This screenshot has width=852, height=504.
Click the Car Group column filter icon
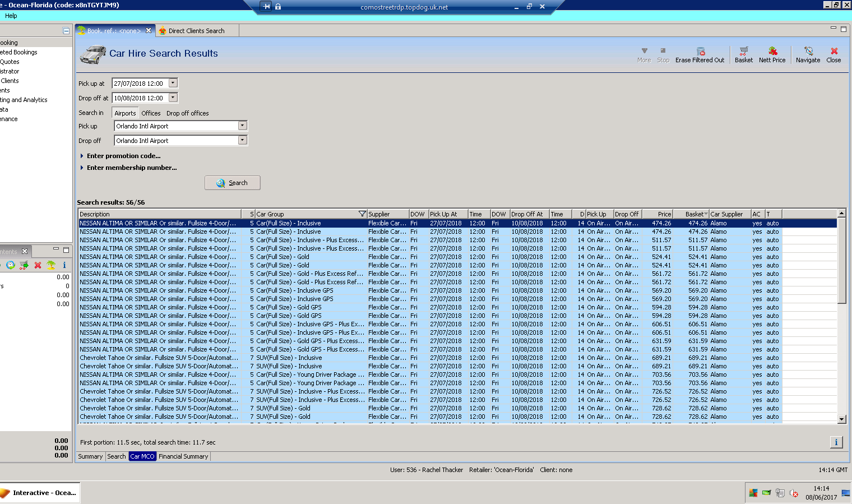(x=362, y=214)
